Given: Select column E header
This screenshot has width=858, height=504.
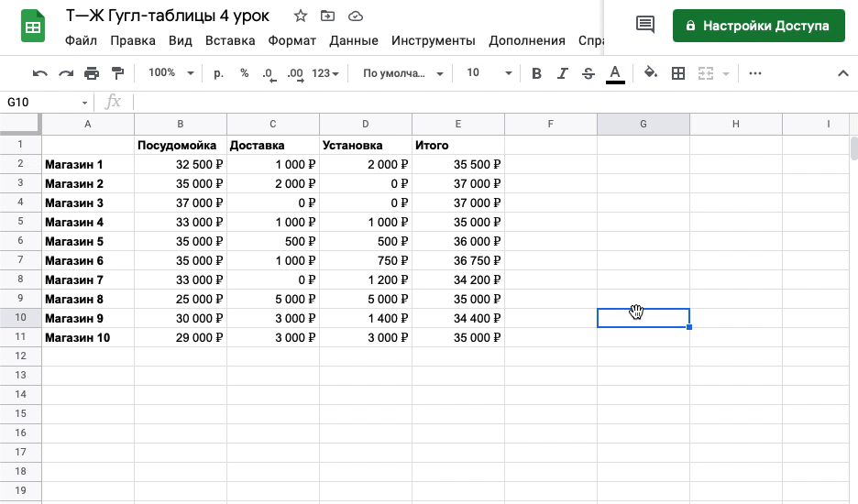Looking at the screenshot, I should pos(458,125).
